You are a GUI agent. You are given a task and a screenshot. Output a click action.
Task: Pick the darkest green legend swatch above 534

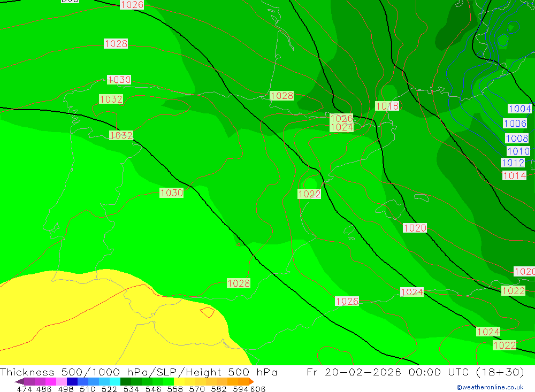point(126,381)
